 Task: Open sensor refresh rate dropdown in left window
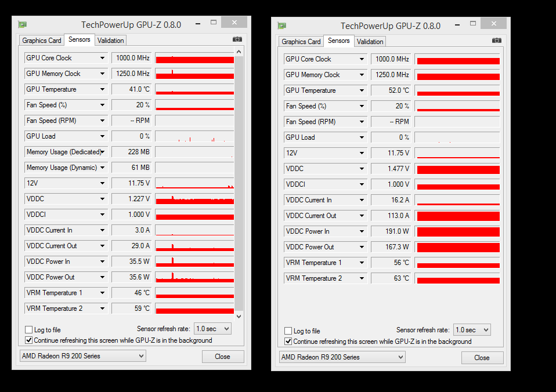tap(213, 329)
